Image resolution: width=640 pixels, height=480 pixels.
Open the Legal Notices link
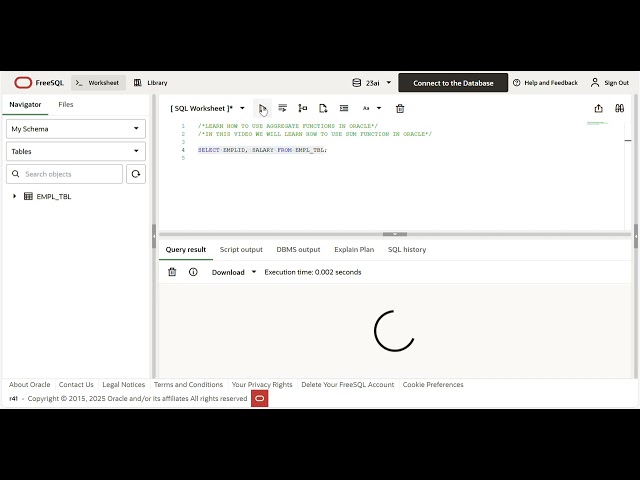(x=124, y=384)
